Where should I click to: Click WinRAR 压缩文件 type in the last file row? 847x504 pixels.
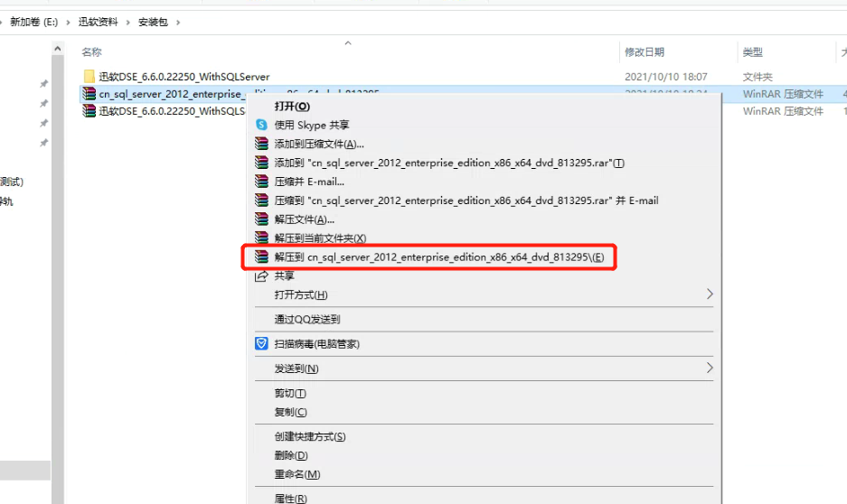tap(783, 111)
